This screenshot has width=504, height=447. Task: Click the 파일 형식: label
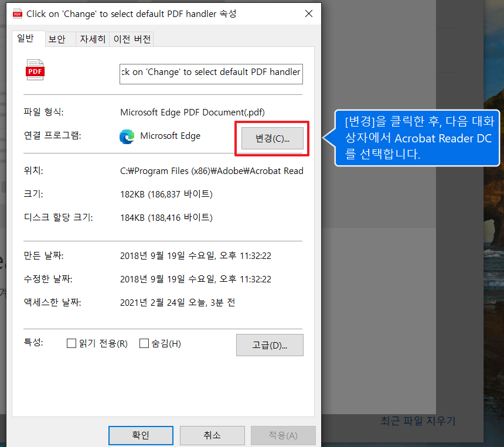click(x=44, y=112)
